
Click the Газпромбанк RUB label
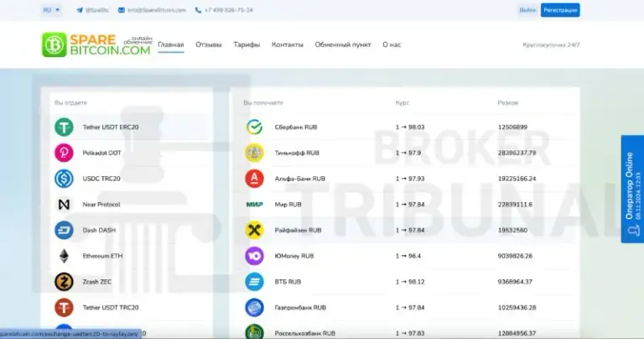(300, 308)
